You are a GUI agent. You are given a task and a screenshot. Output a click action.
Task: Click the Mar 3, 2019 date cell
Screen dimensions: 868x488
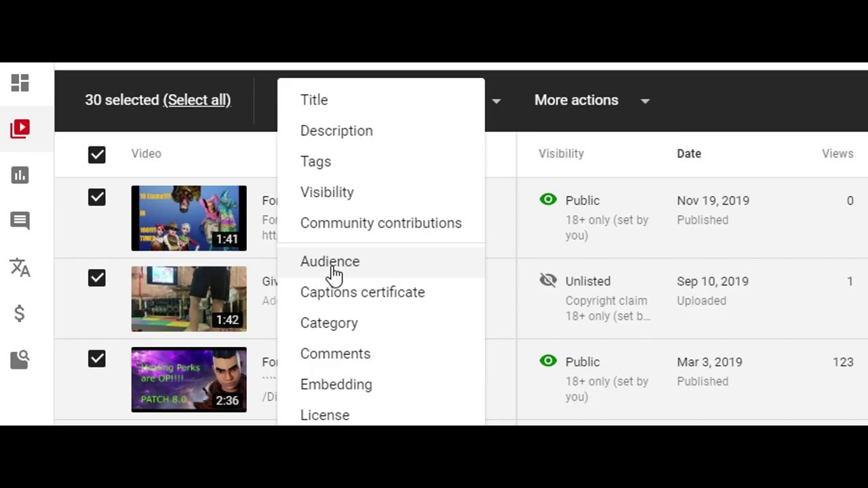click(709, 362)
